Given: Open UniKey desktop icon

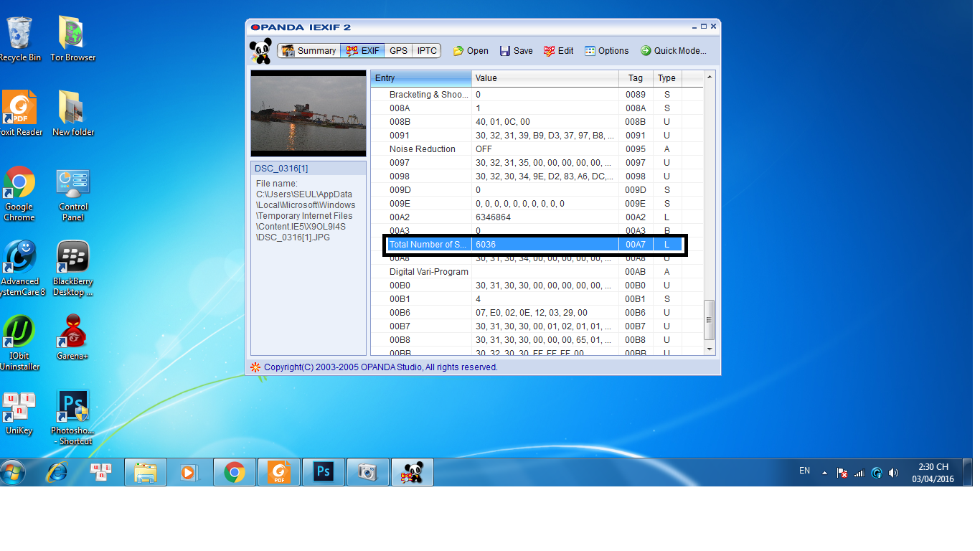Looking at the screenshot, I should pyautogui.click(x=19, y=413).
